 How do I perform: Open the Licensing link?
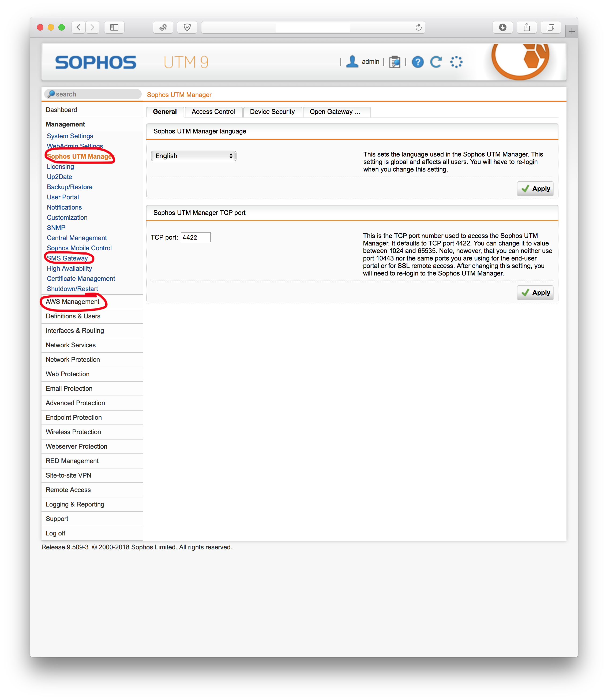point(60,167)
